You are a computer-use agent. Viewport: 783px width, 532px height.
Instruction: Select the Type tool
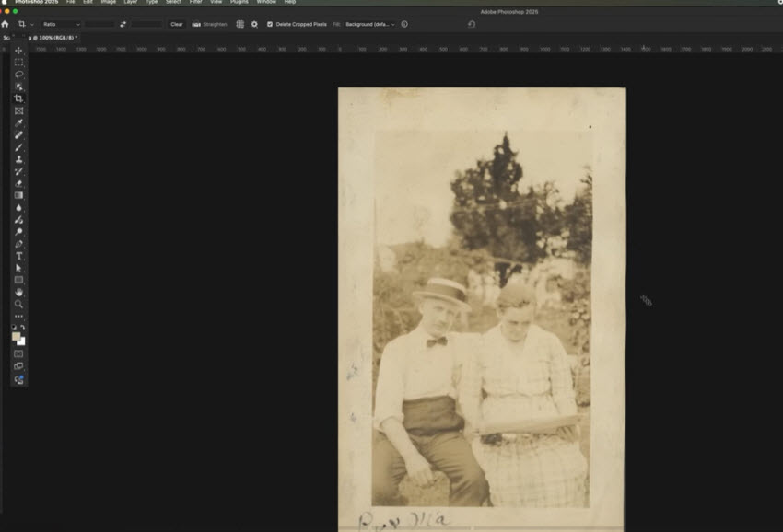[17, 257]
